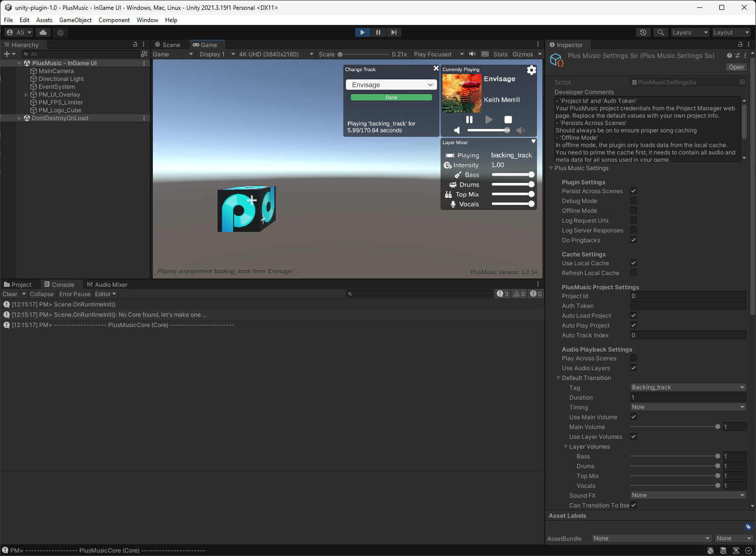The width and height of the screenshot is (756, 556).
Task: Toggle the Do Pingbacks checkbox
Action: coord(634,240)
